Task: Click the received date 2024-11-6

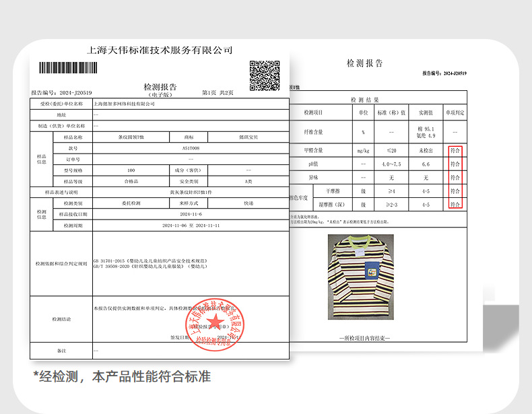Action: [191, 214]
